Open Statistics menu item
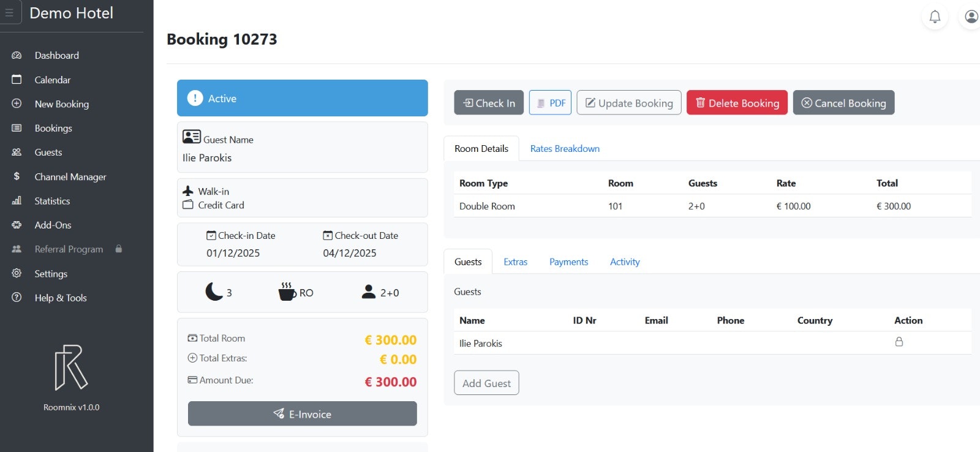Screen dimensions: 980x452 (x=52, y=201)
